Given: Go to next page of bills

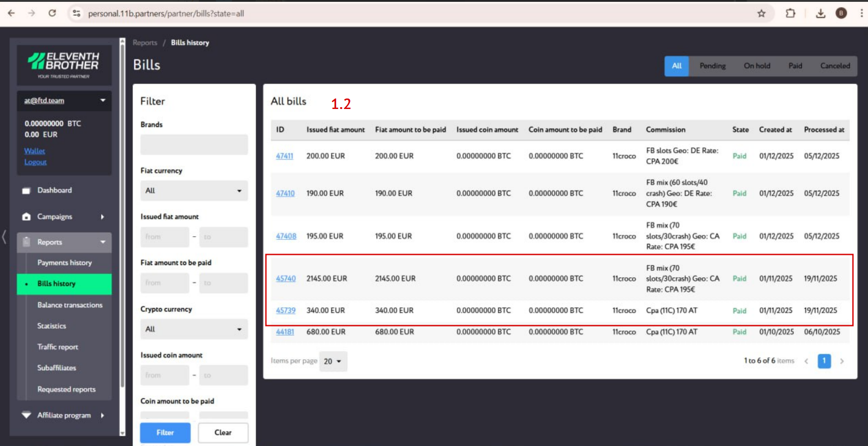Looking at the screenshot, I should [842, 361].
